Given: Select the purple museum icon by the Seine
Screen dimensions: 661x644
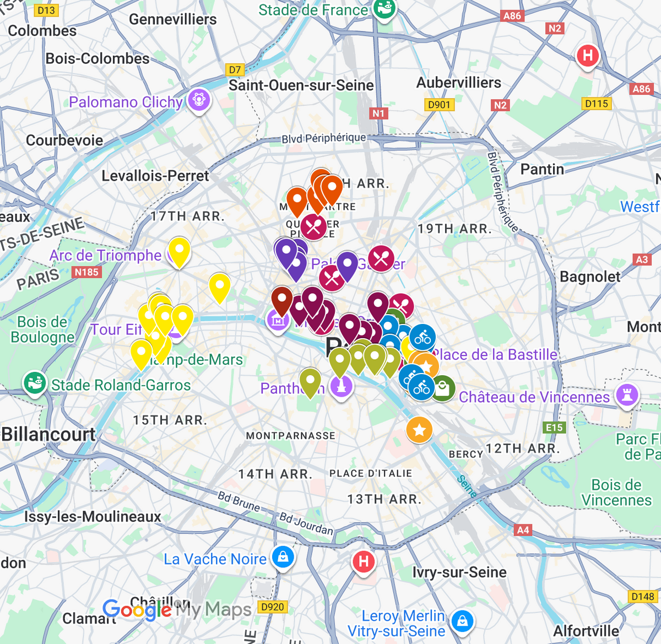Looking at the screenshot, I should (278, 321).
